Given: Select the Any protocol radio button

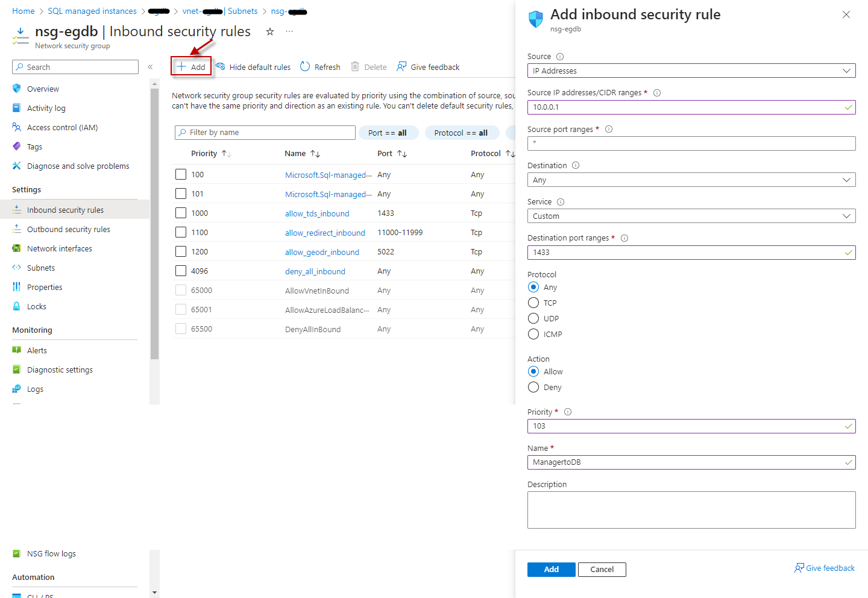Looking at the screenshot, I should pyautogui.click(x=533, y=287).
